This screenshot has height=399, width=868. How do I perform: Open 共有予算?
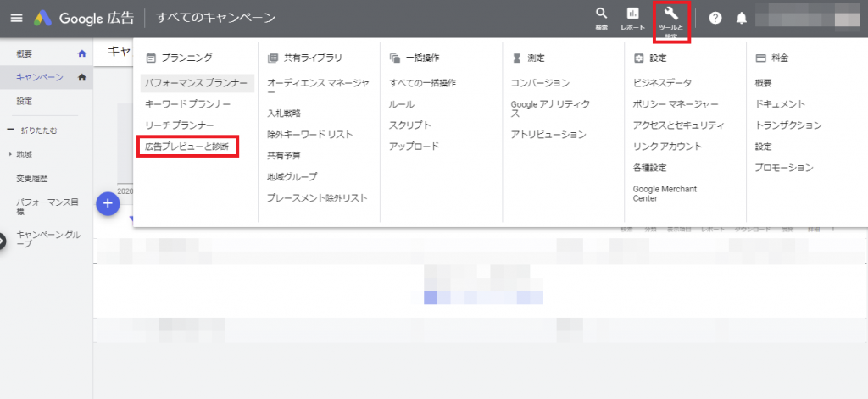click(284, 156)
